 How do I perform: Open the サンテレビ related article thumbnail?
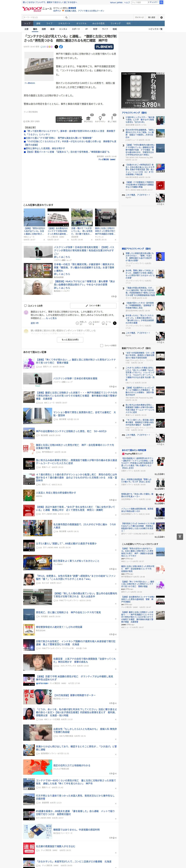pyautogui.click(x=106, y=217)
